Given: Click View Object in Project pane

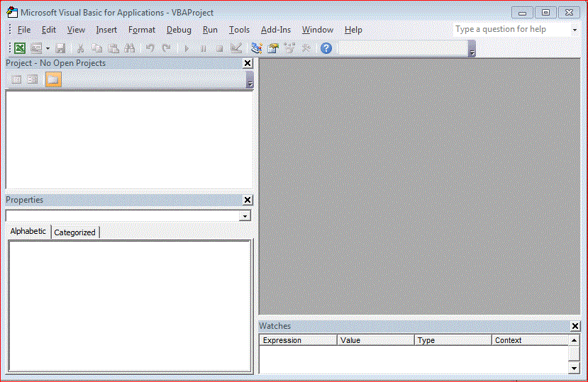Looking at the screenshot, I should [x=33, y=79].
